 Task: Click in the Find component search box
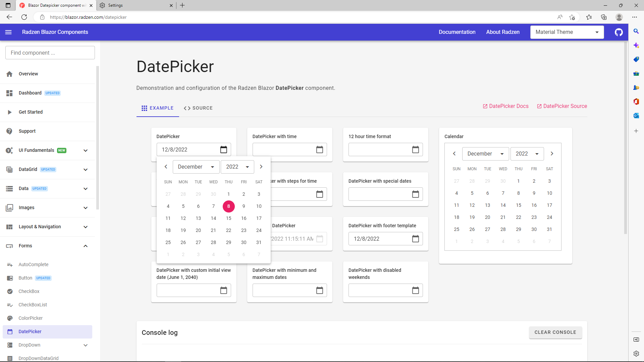pos(50,53)
